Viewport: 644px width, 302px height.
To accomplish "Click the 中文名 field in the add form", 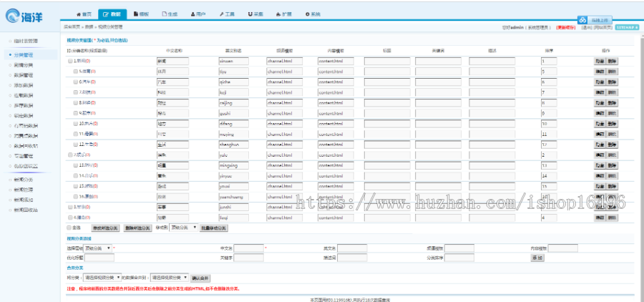I will 248,248.
